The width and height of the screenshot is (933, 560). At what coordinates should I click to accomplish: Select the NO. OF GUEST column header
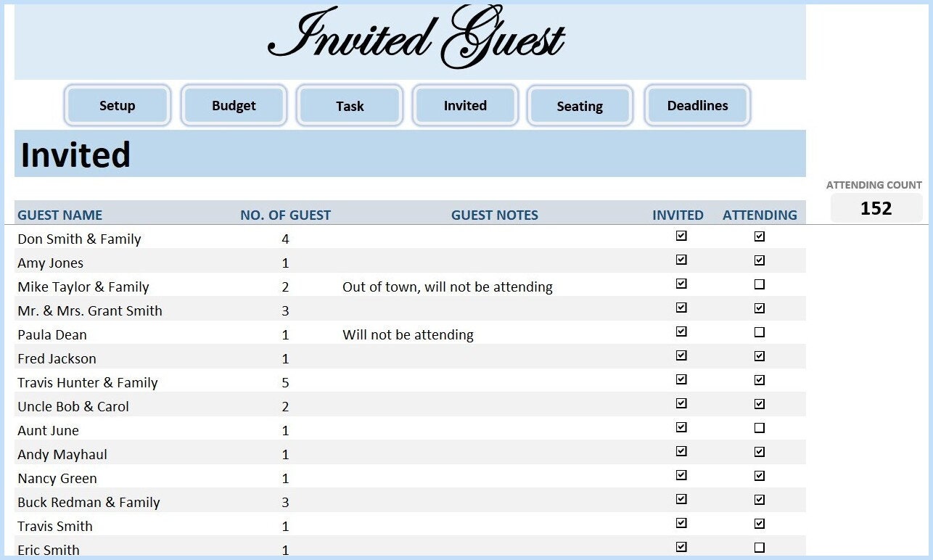285,215
